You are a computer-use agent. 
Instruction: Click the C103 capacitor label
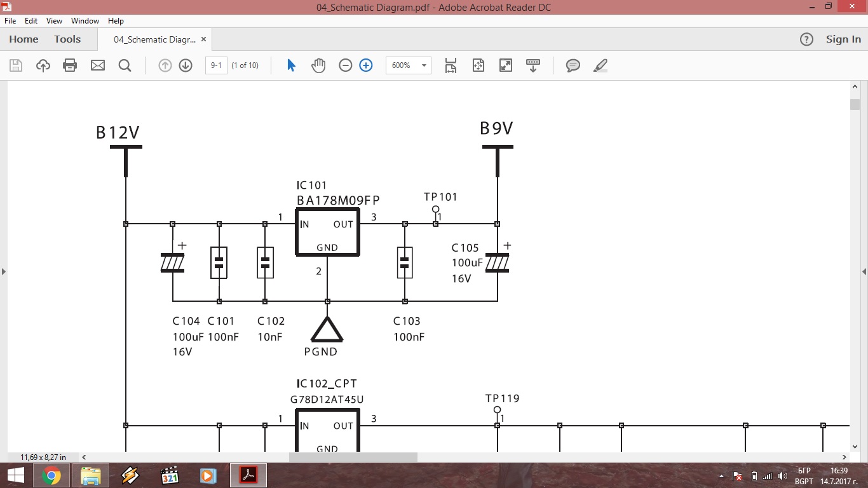coord(407,321)
